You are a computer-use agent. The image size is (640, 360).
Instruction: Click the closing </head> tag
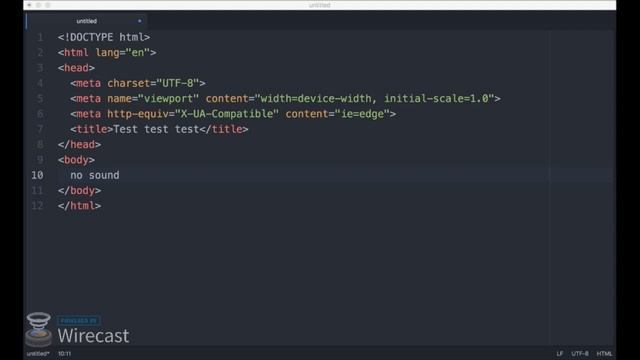[79, 144]
